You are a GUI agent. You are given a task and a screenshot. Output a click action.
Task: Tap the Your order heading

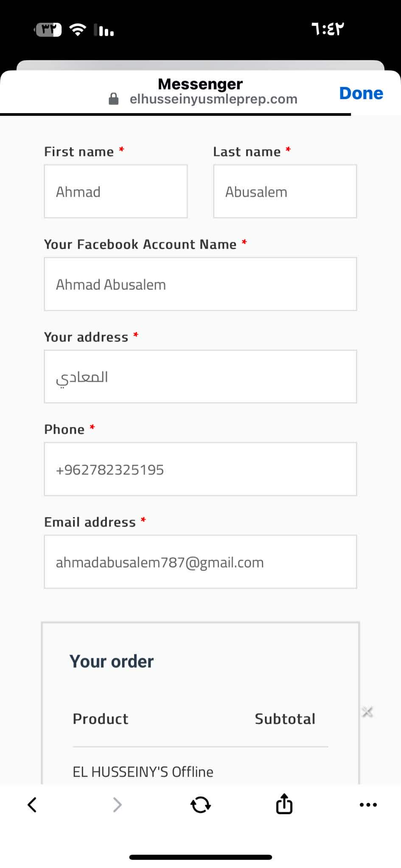coord(112,661)
